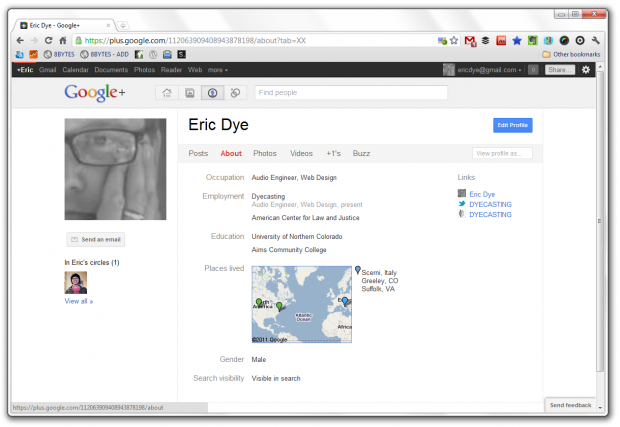Open Reader from the Google bar
Image resolution: width=620 pixels, height=427 pixels.
(x=171, y=70)
